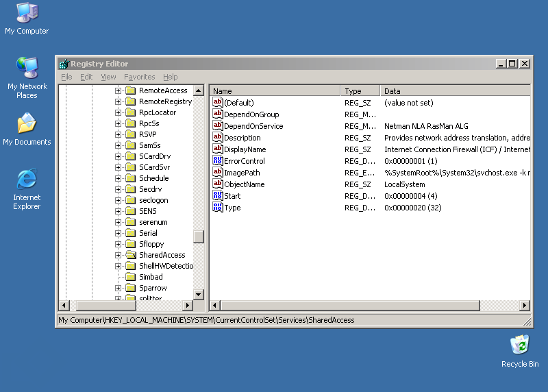The width and height of the screenshot is (548, 392).
Task: Select the splitter tree item
Action: [x=150, y=298]
